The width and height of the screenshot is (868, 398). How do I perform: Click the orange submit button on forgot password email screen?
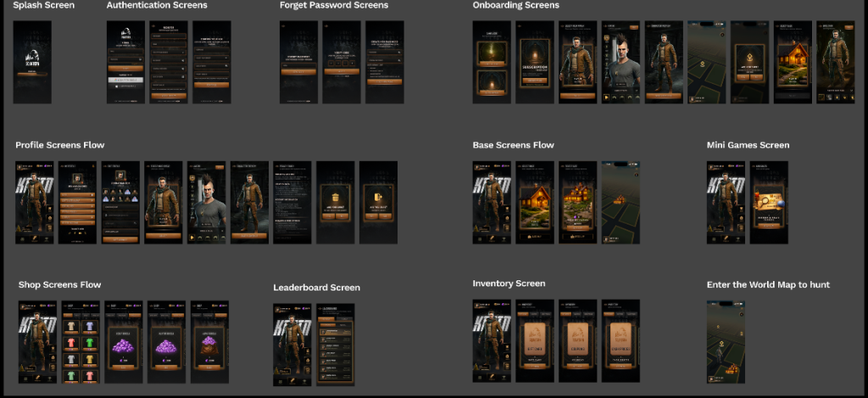pos(298,72)
